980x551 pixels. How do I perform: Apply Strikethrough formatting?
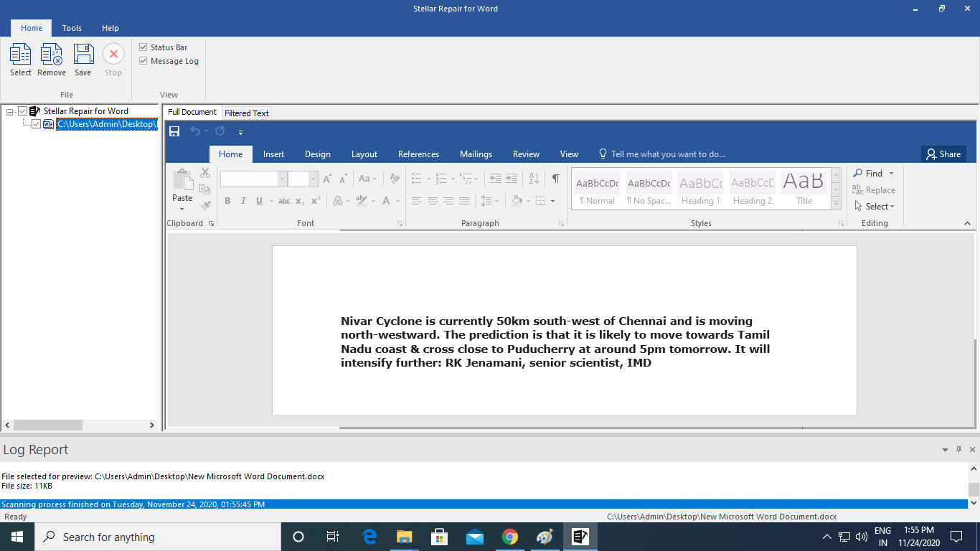(284, 201)
